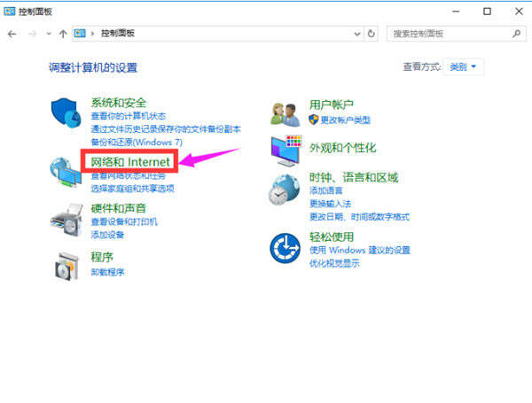
Task: Open 查看设备和打印机 link
Action: pos(124,221)
